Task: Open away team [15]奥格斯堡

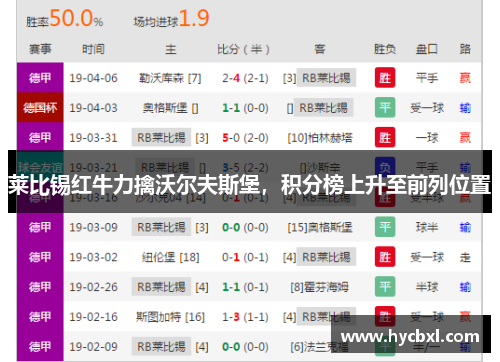Action: pyautogui.click(x=320, y=228)
